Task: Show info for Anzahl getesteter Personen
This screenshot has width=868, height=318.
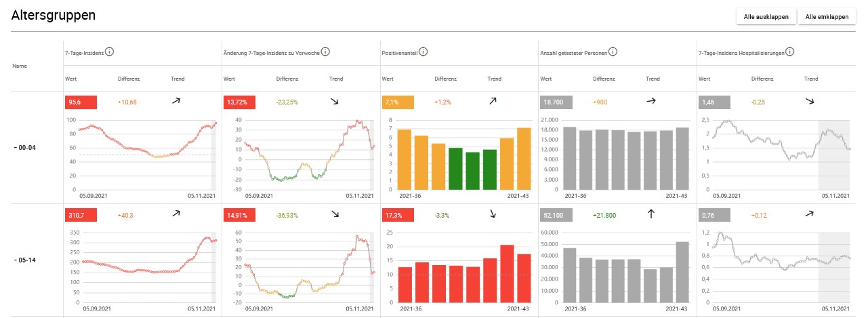Action: [613, 52]
